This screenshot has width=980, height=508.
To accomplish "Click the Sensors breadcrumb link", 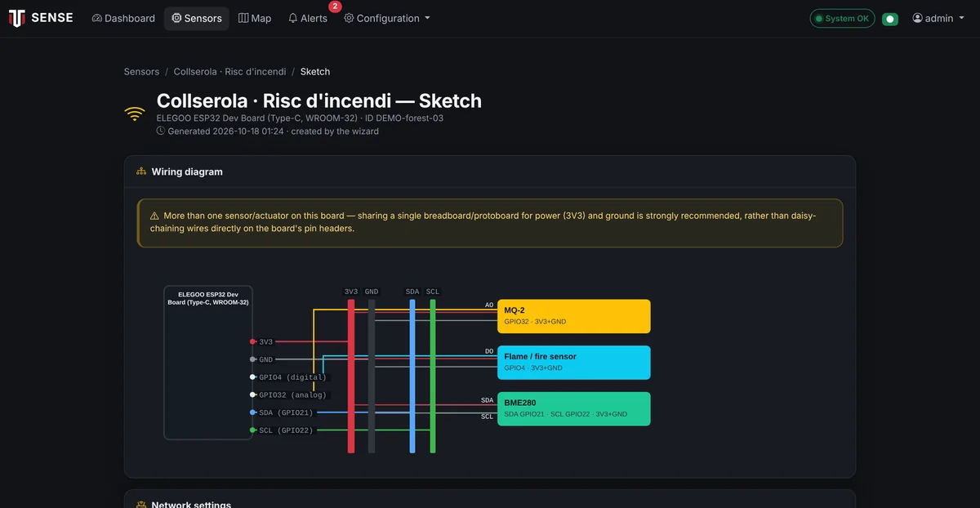I will pyautogui.click(x=141, y=72).
